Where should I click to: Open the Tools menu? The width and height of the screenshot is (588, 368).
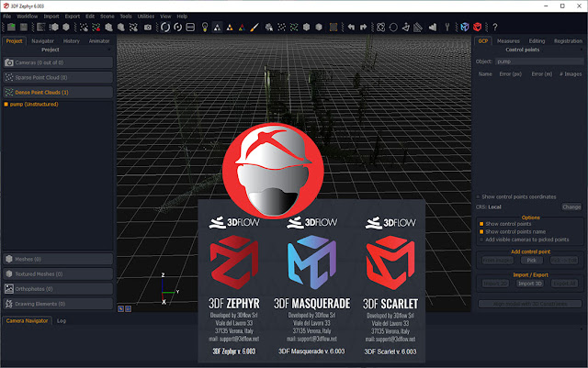pyautogui.click(x=126, y=17)
